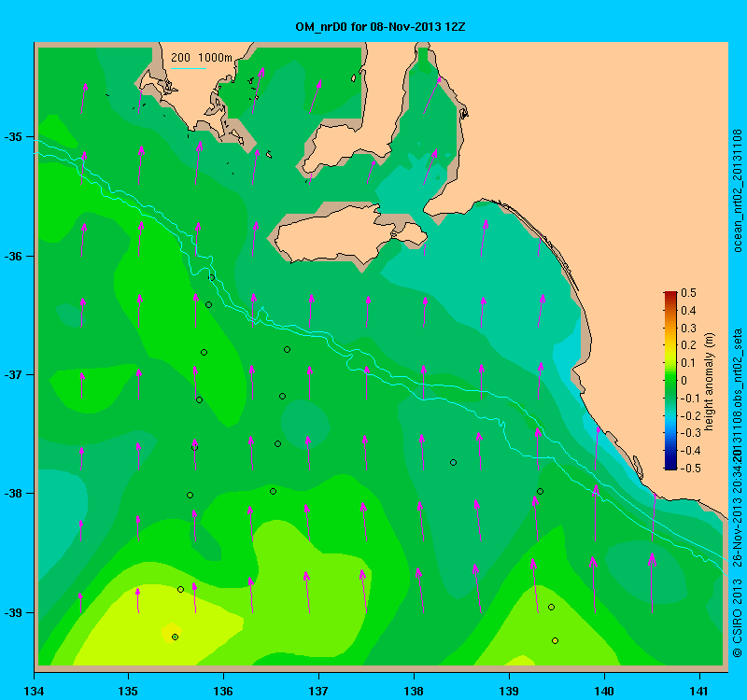Click the "134" longitude tick label
Screen dimensions: 747x700
point(34,691)
